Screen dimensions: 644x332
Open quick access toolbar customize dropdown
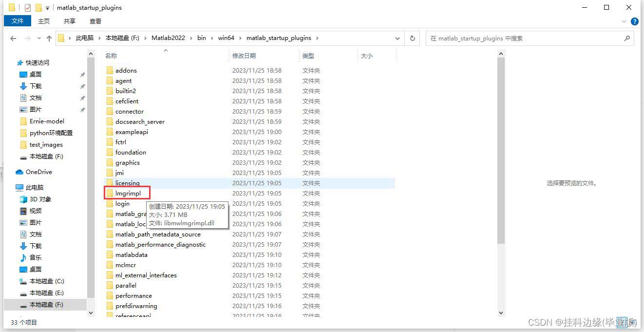(x=47, y=8)
